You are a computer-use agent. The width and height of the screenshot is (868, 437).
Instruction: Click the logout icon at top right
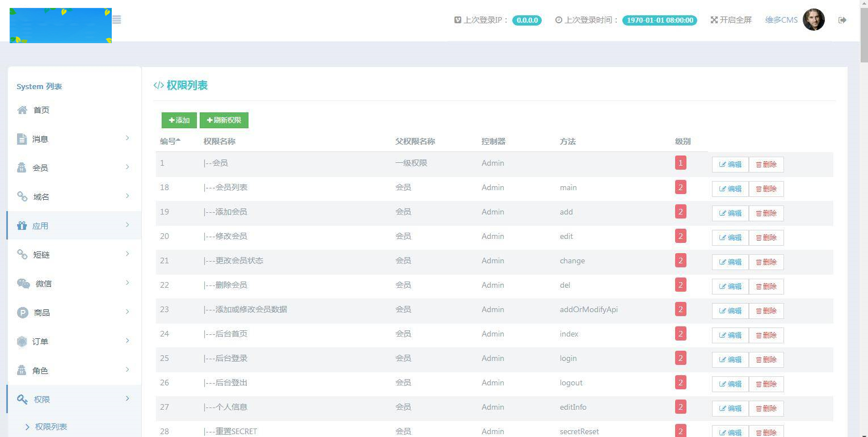point(842,19)
